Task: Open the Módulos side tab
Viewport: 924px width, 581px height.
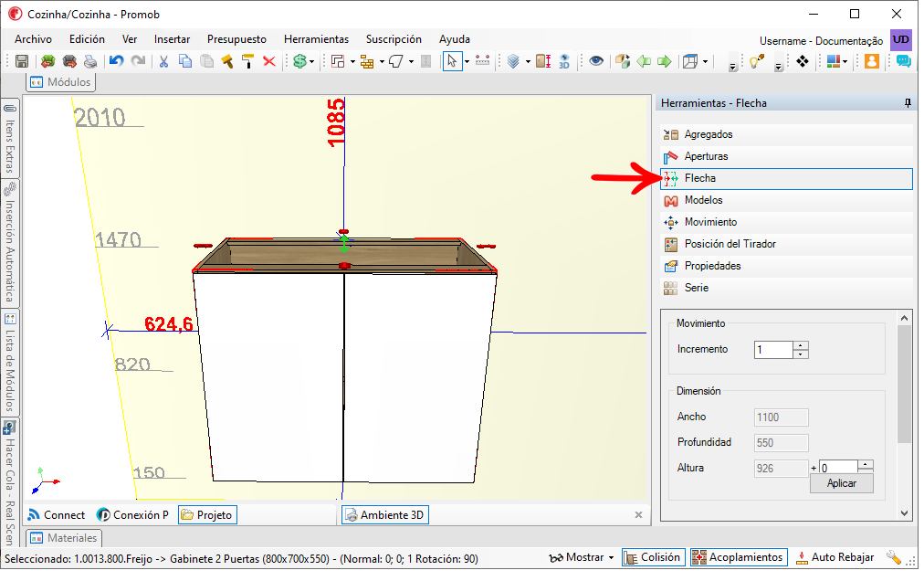Action: point(60,82)
